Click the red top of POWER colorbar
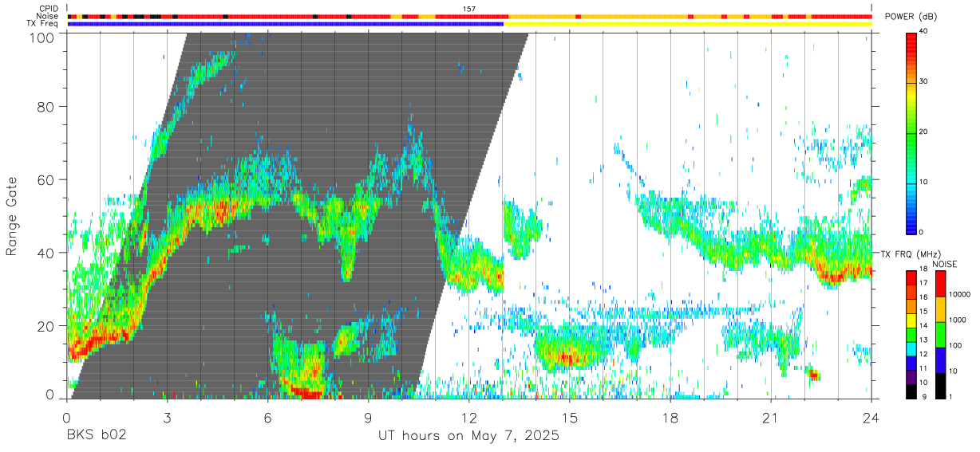 912,44
